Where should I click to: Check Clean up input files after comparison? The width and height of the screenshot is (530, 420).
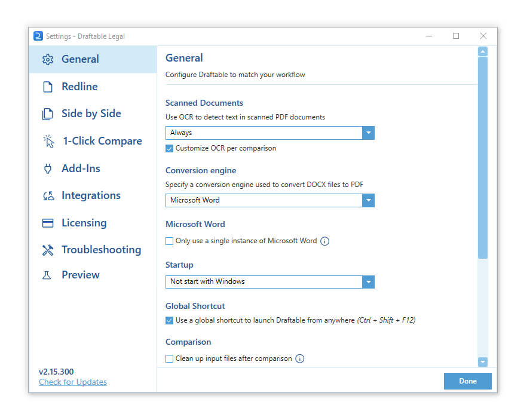169,359
